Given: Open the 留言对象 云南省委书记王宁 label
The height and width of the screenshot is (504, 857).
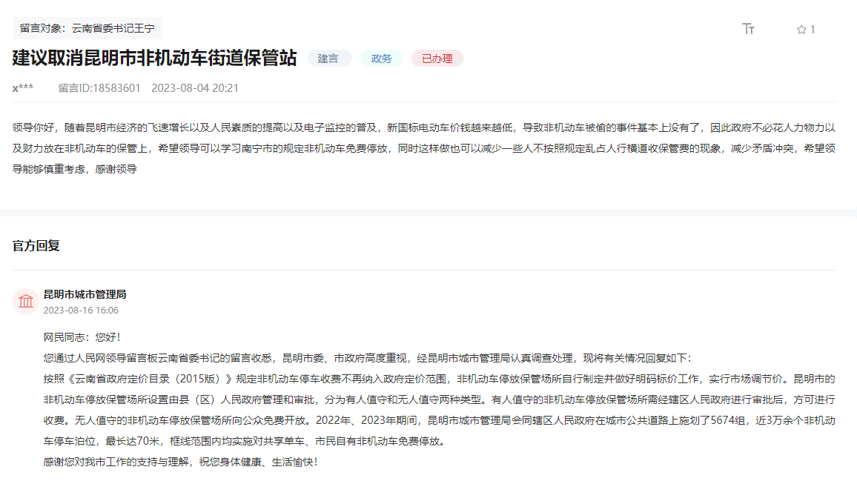Looking at the screenshot, I should [87, 28].
